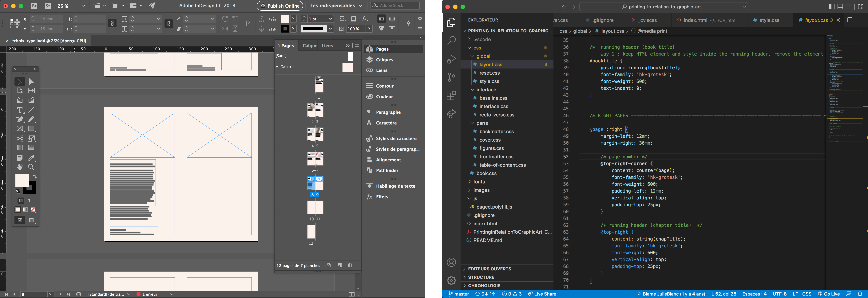Toggle formatting affects text button
Viewport: 868px width, 298px height.
(30, 201)
